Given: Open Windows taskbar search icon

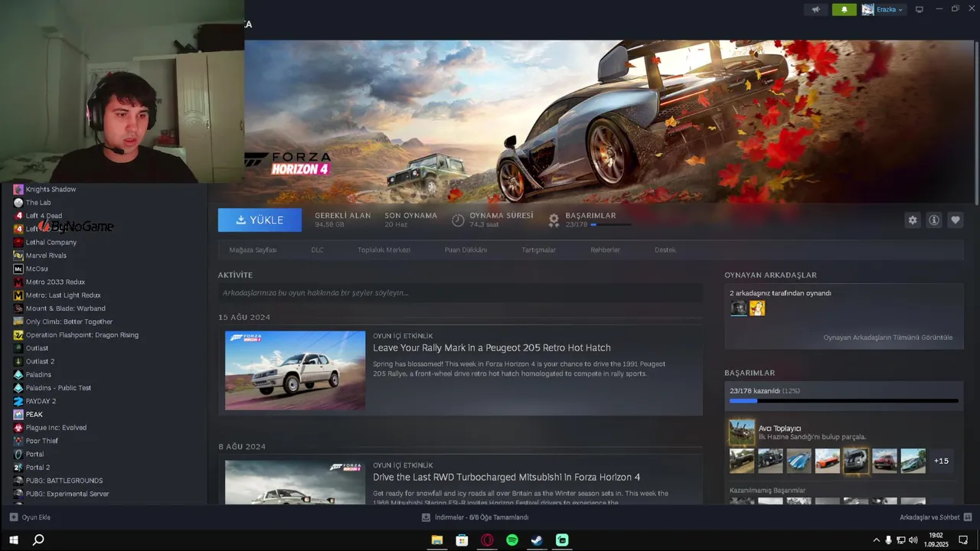Looking at the screenshot, I should (x=38, y=540).
